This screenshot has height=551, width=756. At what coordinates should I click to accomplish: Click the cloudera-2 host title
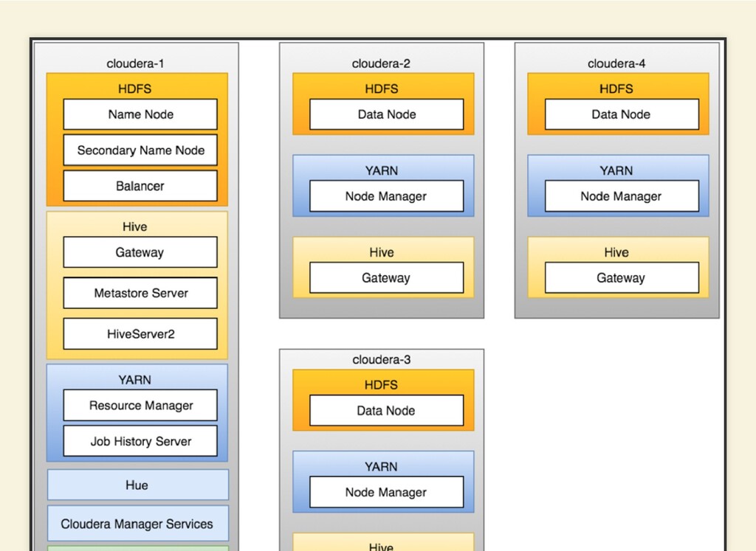[382, 63]
